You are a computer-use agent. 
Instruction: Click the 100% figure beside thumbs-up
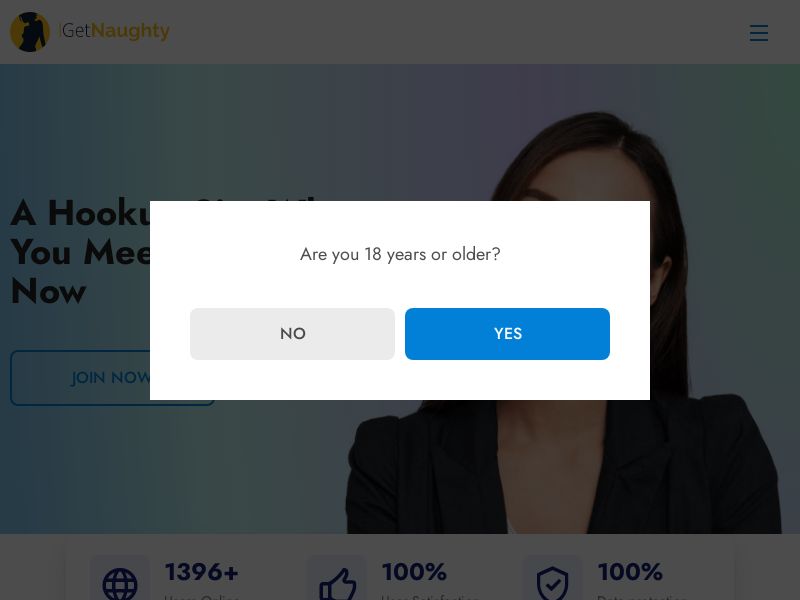pos(414,572)
